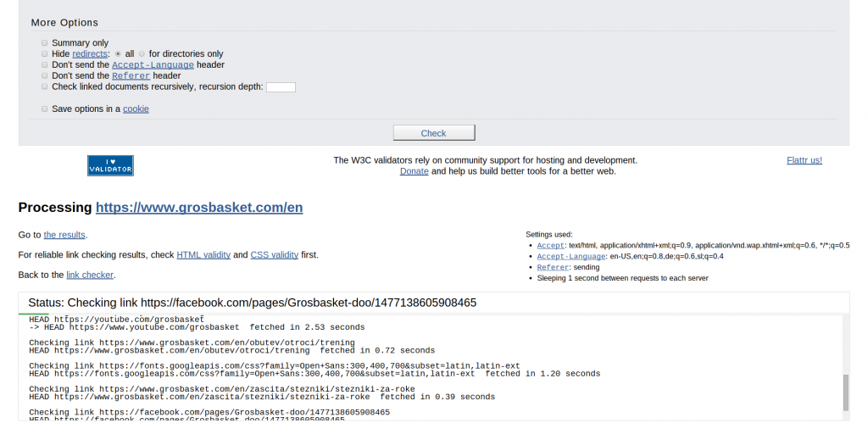This screenshot has width=868, height=423.
Task: Enable Check linked documents recursively
Action: click(45, 86)
